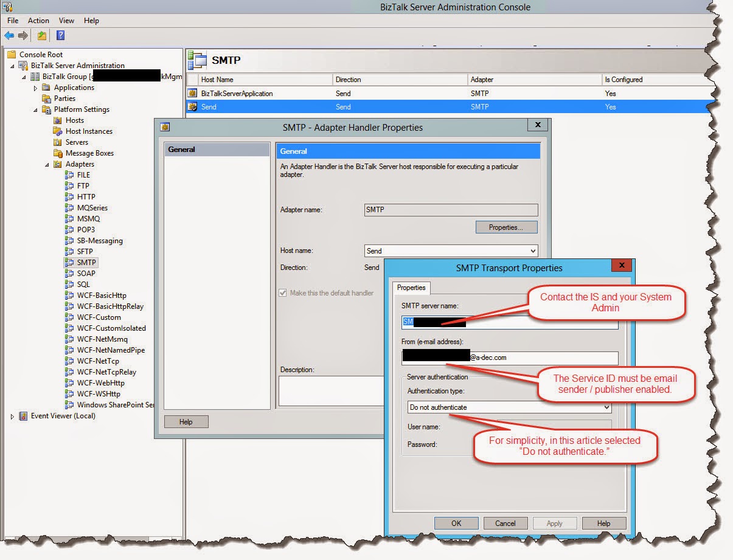
Task: Click the Adapters folder icon
Action: click(x=58, y=164)
